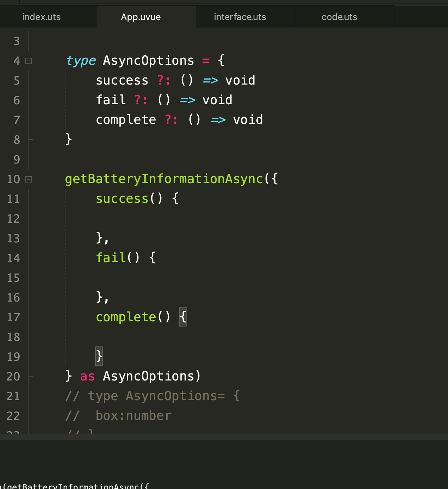
Task: Open the interface.uts tab
Action: (240, 17)
